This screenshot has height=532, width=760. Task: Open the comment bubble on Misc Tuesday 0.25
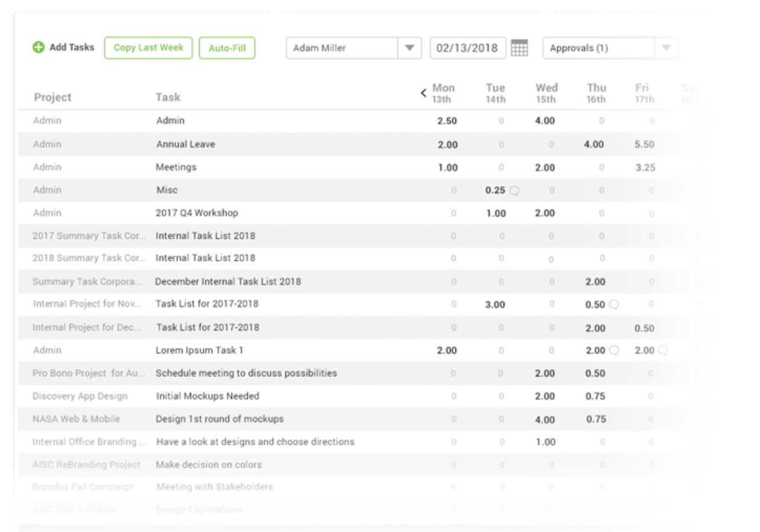click(514, 191)
